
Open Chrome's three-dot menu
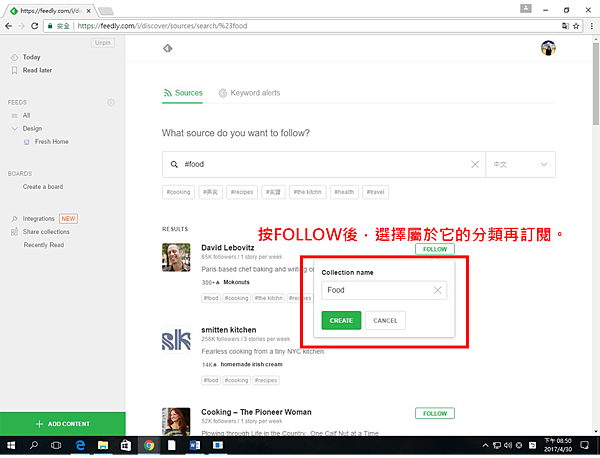(592, 26)
